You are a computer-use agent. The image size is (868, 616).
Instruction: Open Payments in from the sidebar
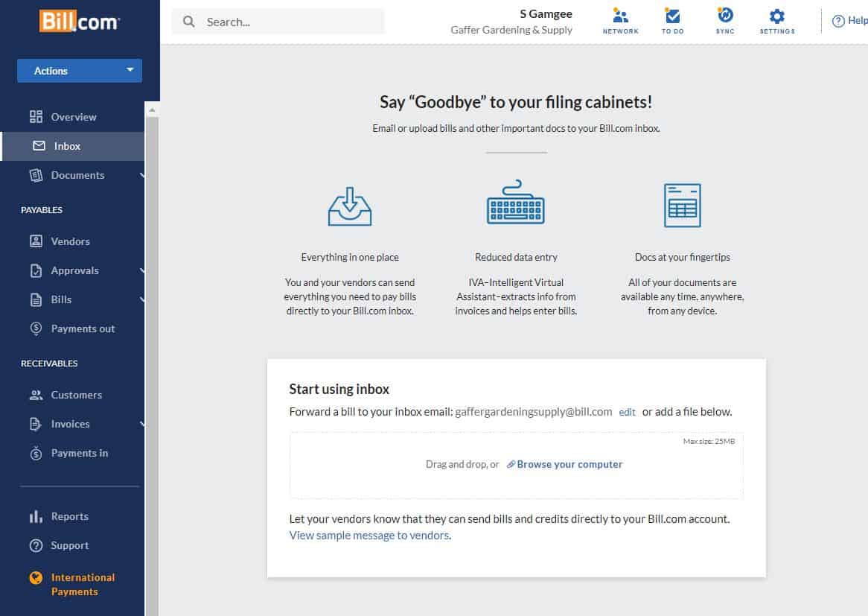point(80,453)
